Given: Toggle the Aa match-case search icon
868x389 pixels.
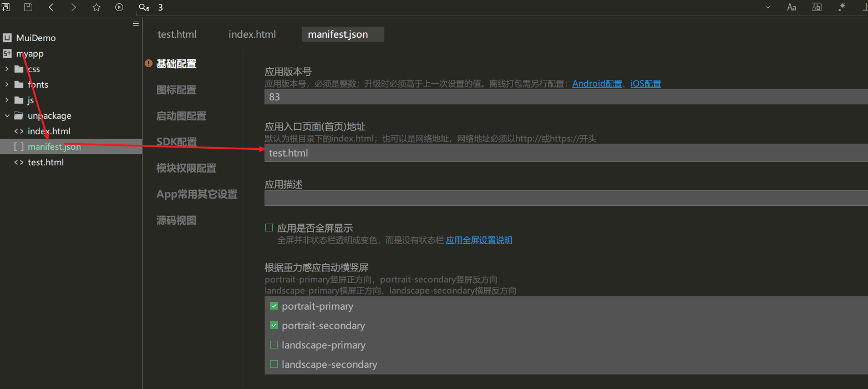Looking at the screenshot, I should point(791,7).
